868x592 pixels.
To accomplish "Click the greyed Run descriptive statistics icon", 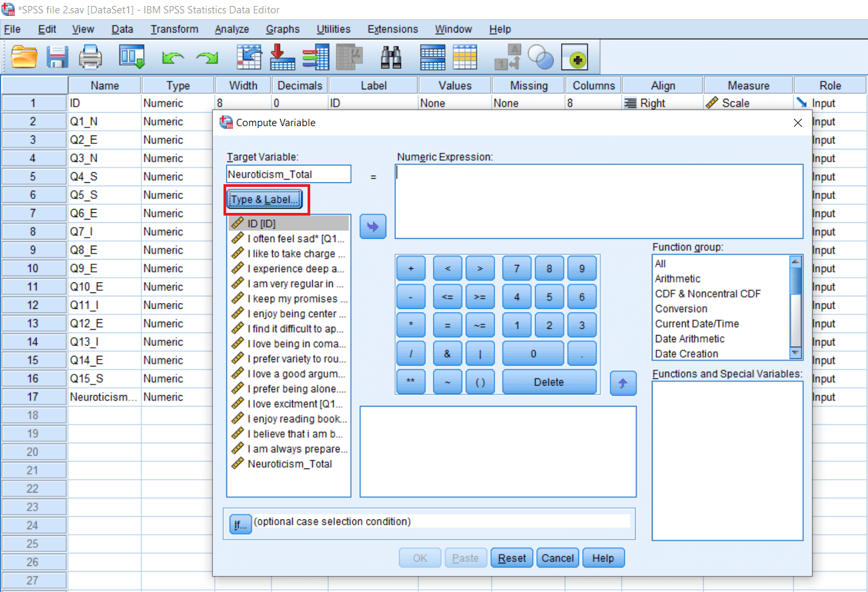I will pos(349,57).
